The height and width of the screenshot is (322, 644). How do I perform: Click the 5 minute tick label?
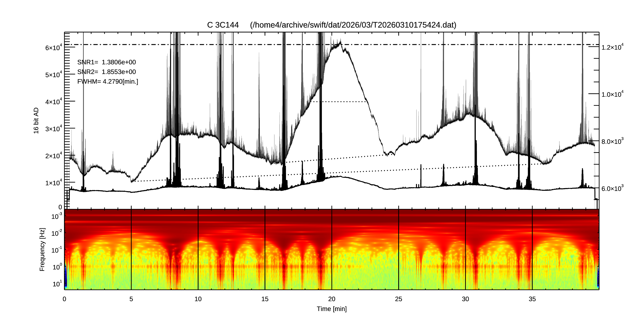(131, 299)
